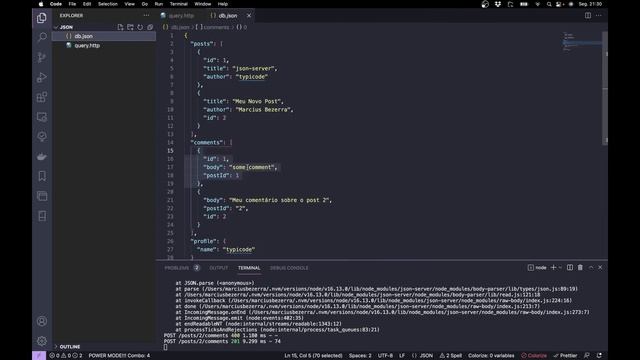Open the Search view in activity bar
The height and width of the screenshot is (360, 640).
point(42,38)
